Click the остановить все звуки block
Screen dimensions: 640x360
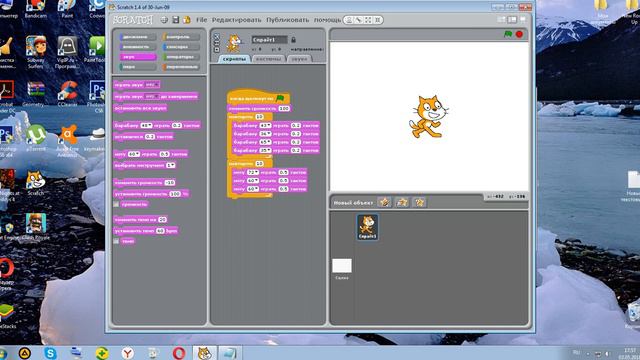140,108
